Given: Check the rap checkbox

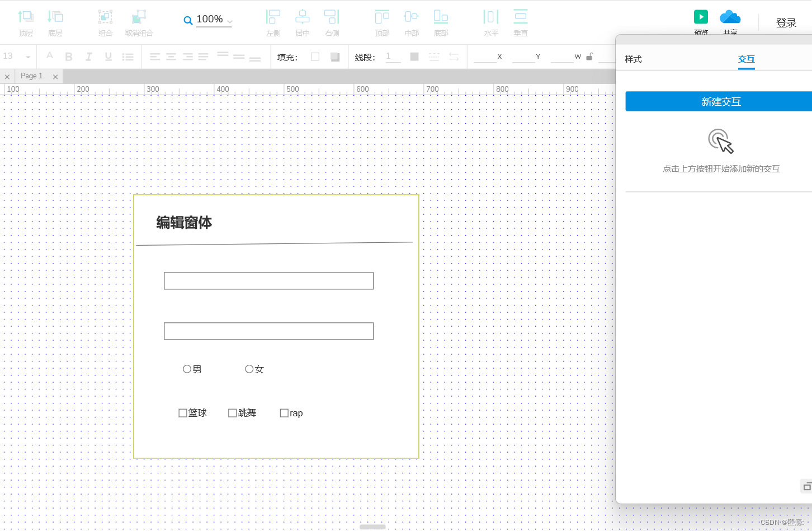Looking at the screenshot, I should point(284,413).
